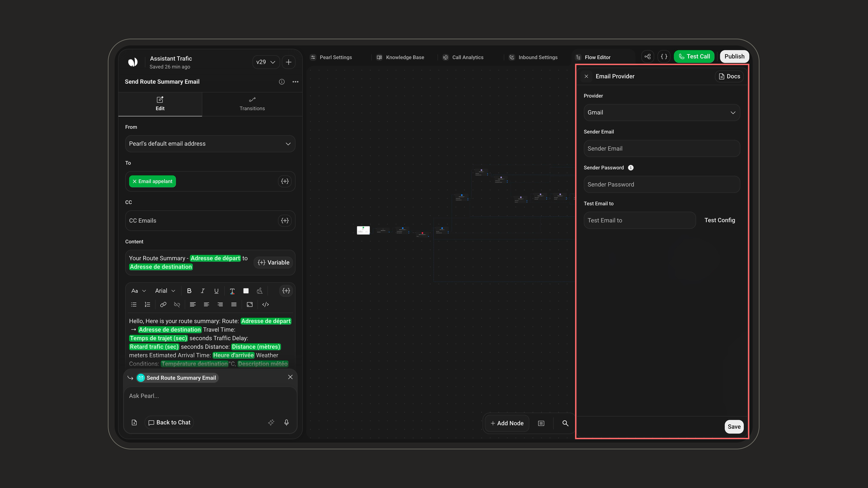Close the Email Provider panel
This screenshot has width=868, height=488.
coord(586,76)
